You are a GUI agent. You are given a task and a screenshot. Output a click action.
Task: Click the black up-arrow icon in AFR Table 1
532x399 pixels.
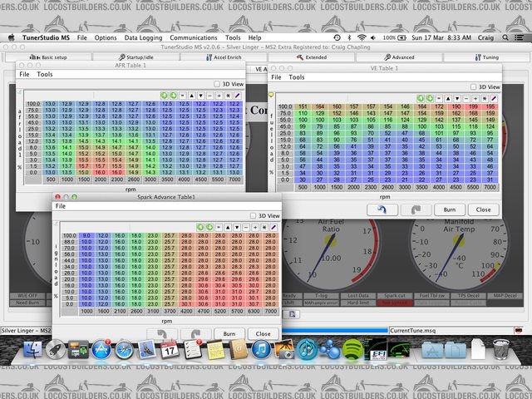pos(192,96)
